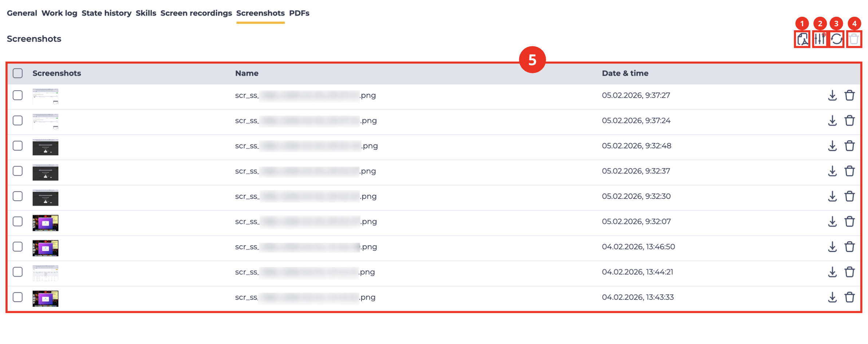Select the 9:32:37 screenshot row checkbox
Image resolution: width=868 pixels, height=344 pixels.
[17, 171]
